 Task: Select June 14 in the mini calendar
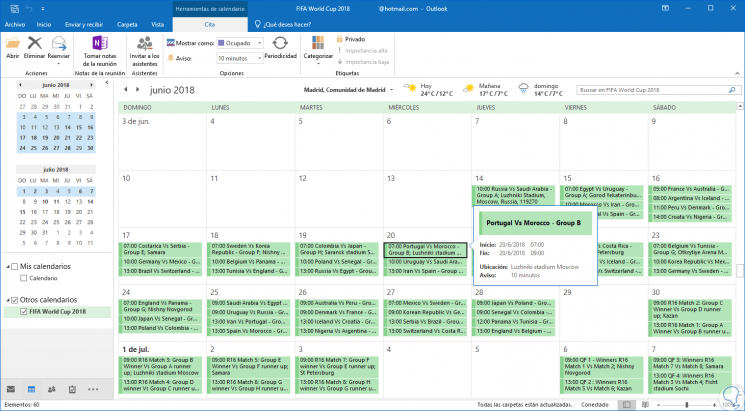(x=67, y=127)
